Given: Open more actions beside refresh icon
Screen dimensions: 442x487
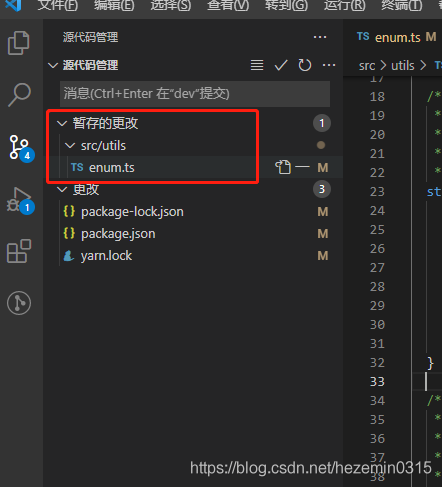Looking at the screenshot, I should coord(329,65).
